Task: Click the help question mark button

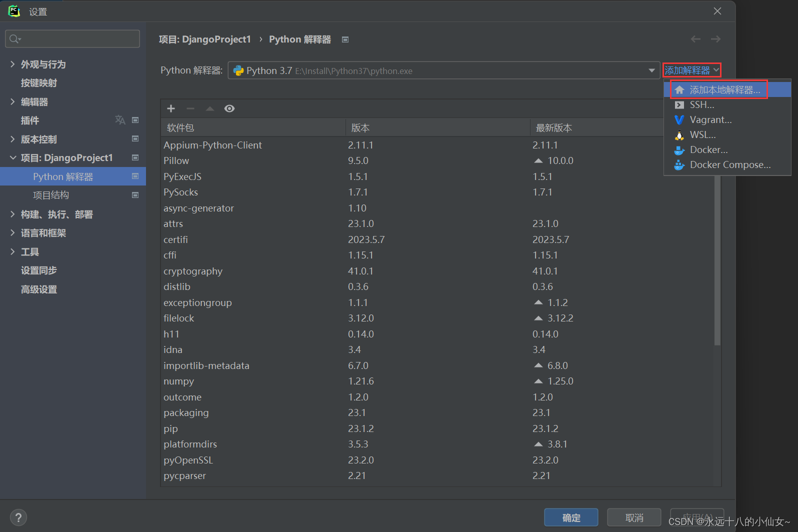Action: point(18,517)
